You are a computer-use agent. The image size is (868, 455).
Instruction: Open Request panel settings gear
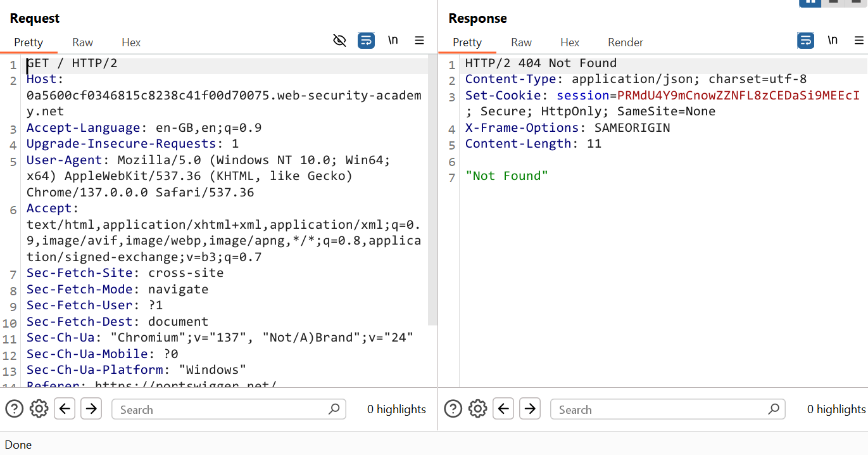tap(39, 409)
